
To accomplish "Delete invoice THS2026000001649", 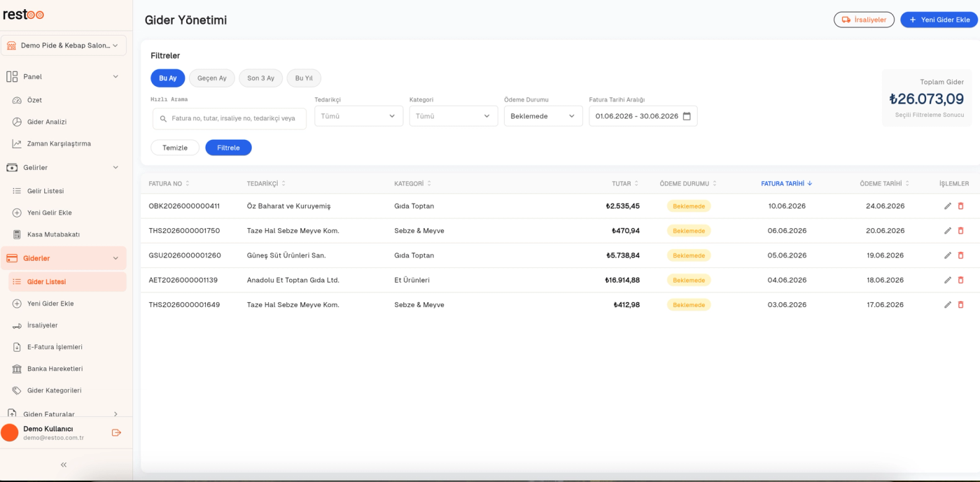I will coord(960,305).
